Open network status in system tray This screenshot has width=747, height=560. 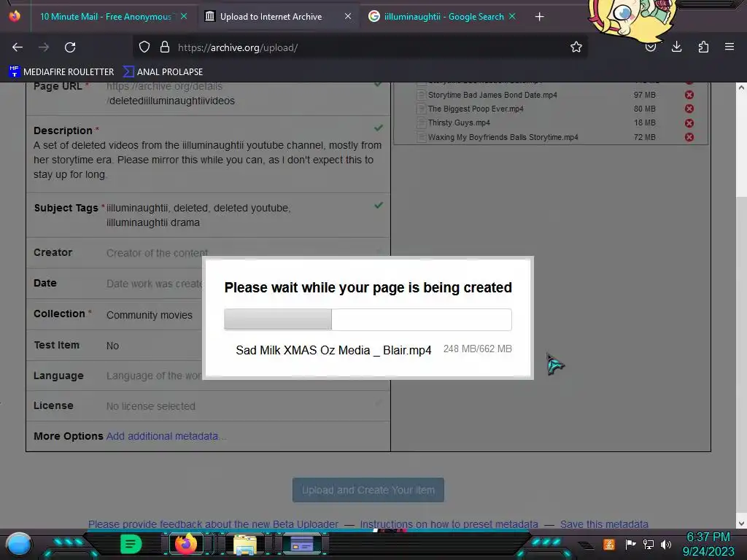[x=648, y=544]
